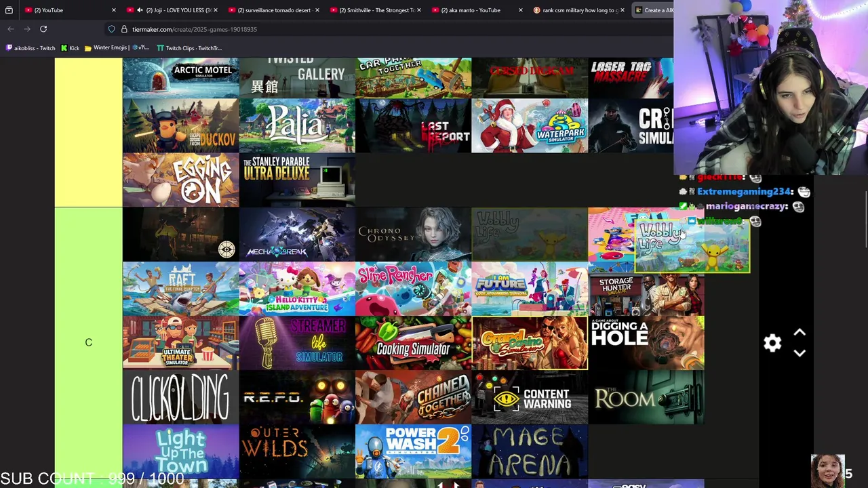Close the (2) YouTube tab
Image resolution: width=868 pixels, height=488 pixels.
[x=113, y=10]
